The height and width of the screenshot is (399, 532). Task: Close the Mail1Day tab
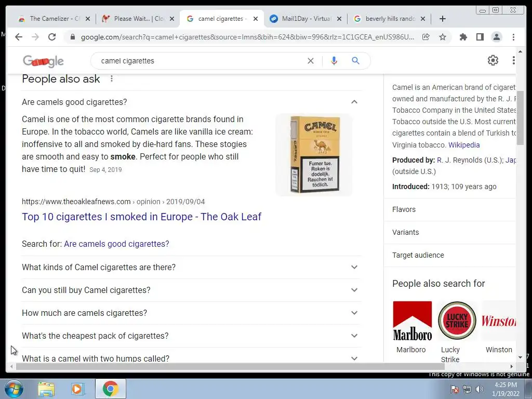(339, 19)
